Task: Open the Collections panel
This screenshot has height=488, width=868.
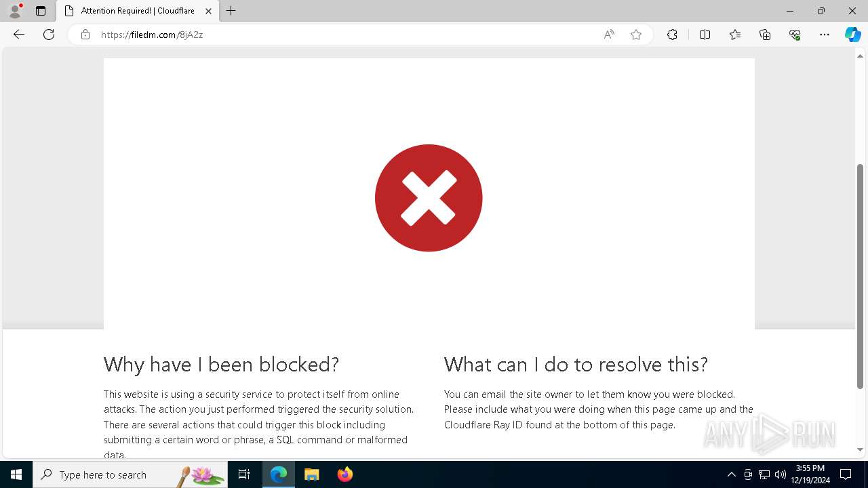Action: pyautogui.click(x=765, y=35)
